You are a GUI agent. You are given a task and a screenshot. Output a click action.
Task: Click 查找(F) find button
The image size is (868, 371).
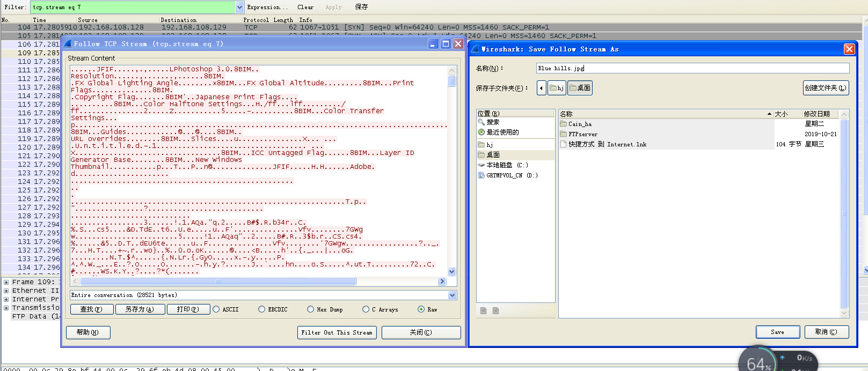coord(92,309)
